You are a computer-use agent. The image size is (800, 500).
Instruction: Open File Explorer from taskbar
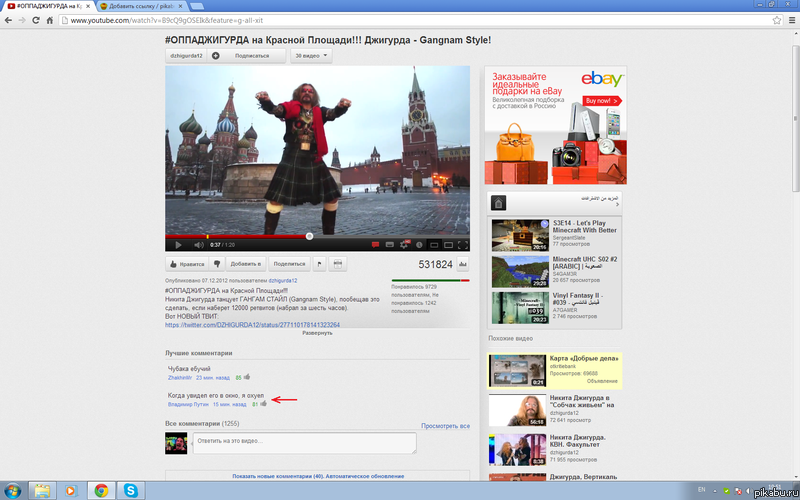[42, 491]
